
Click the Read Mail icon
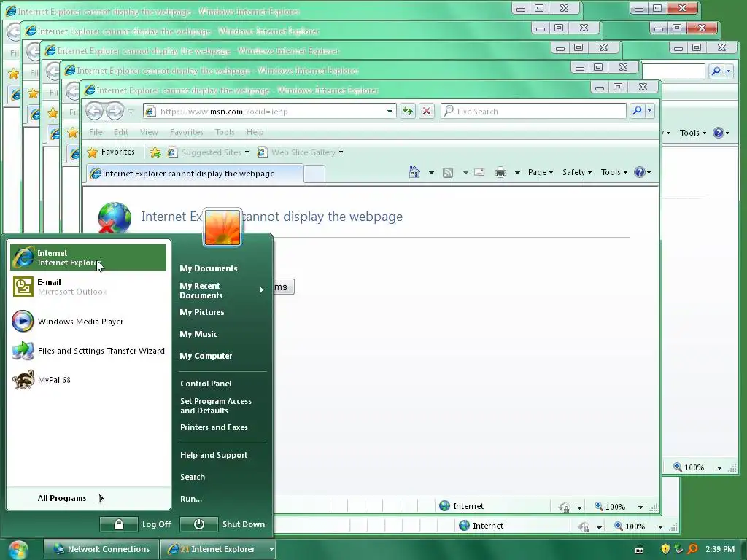(x=479, y=172)
